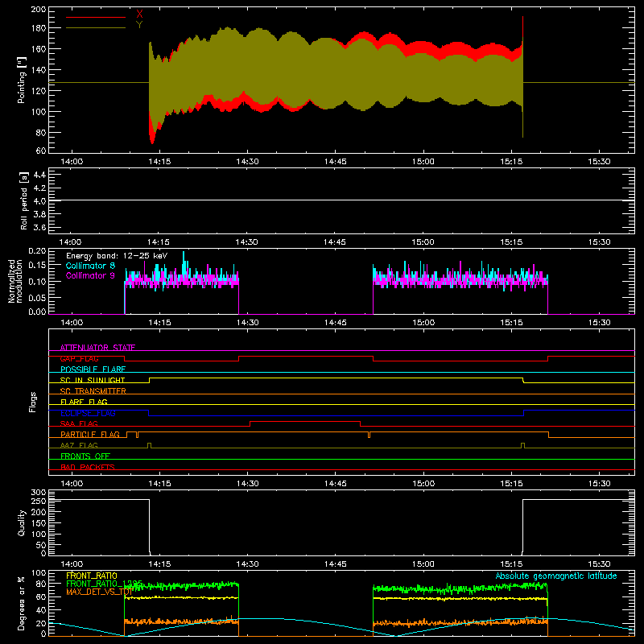Image resolution: width=644 pixels, height=644 pixels.
Task: Click the "Pointing" y-axis title
Action: tap(22, 80)
